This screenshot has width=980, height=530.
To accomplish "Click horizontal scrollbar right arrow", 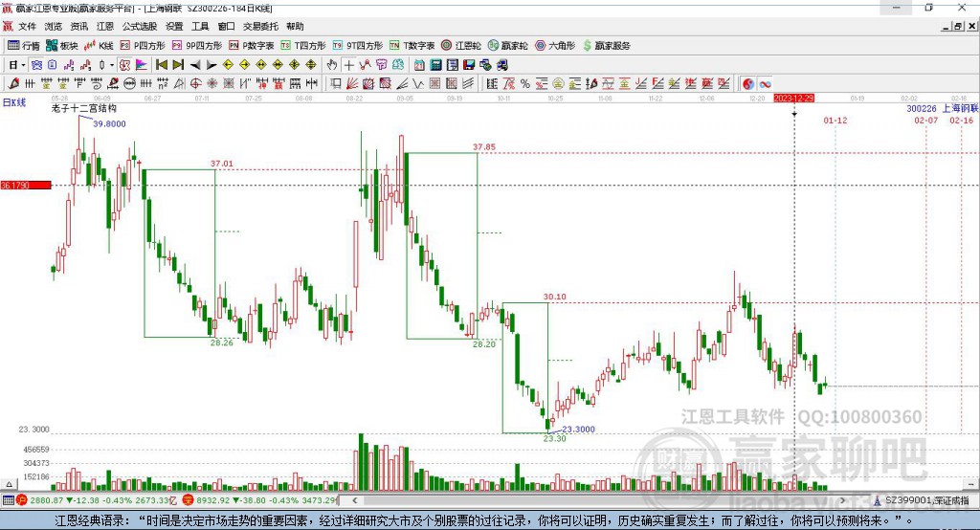I will point(842,500).
